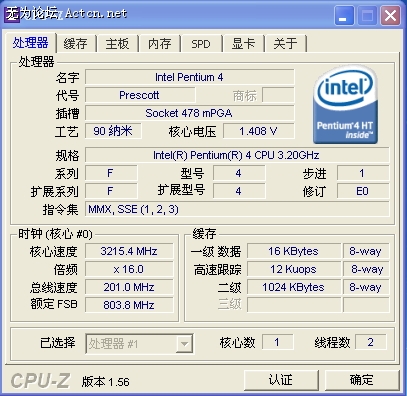Open the 处理器 #1 selection dropdown
This screenshot has height=396, width=407.
(184, 344)
